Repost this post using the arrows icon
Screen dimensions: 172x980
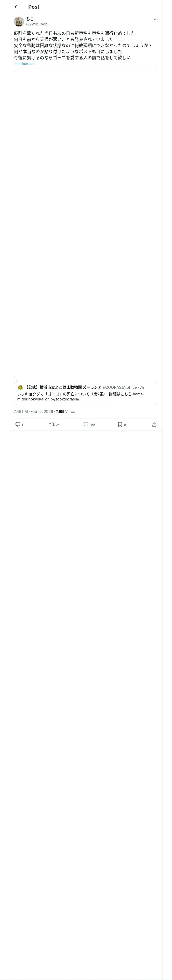52,424
